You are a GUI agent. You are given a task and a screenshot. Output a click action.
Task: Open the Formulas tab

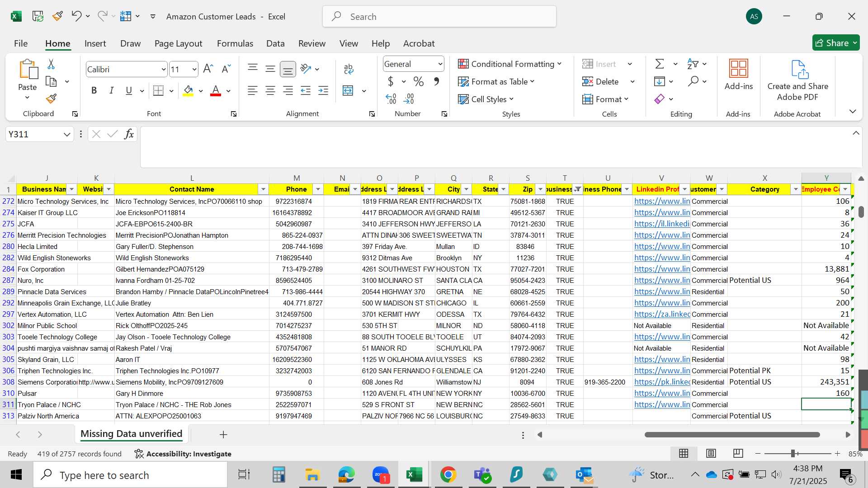(235, 43)
